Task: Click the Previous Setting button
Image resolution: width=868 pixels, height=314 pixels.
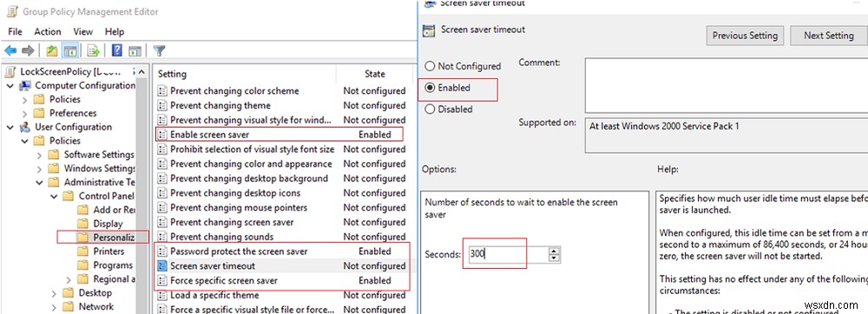Action: pos(745,36)
